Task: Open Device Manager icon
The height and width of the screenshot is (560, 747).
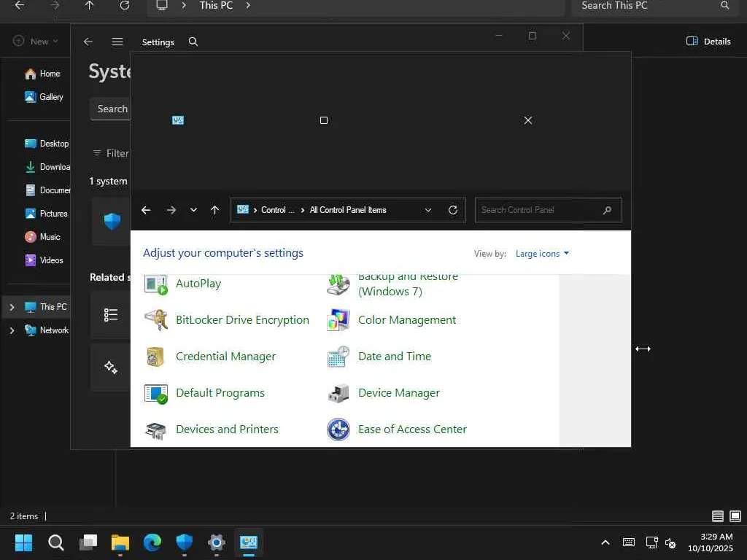Action: pos(338,393)
